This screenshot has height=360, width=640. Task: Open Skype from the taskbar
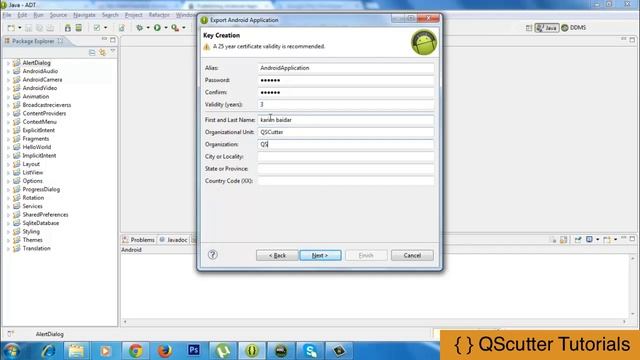pyautogui.click(x=310, y=351)
